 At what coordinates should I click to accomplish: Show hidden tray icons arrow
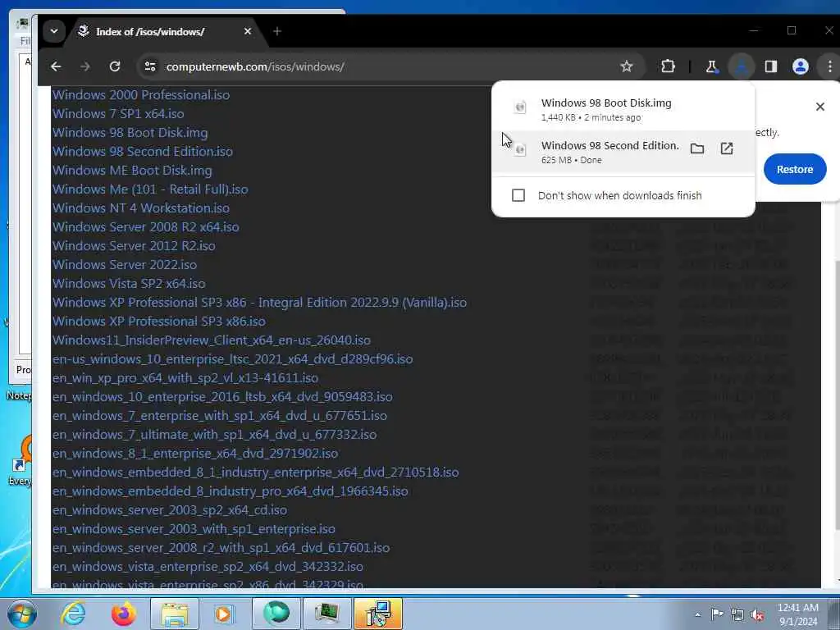(697, 614)
